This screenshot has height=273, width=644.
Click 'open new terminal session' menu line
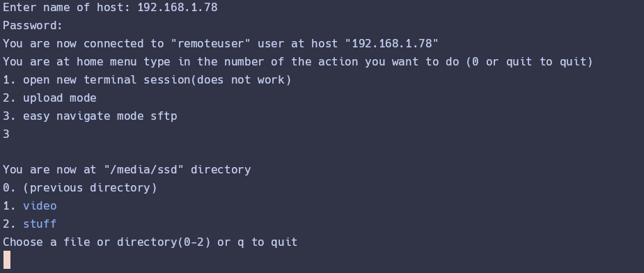click(147, 80)
